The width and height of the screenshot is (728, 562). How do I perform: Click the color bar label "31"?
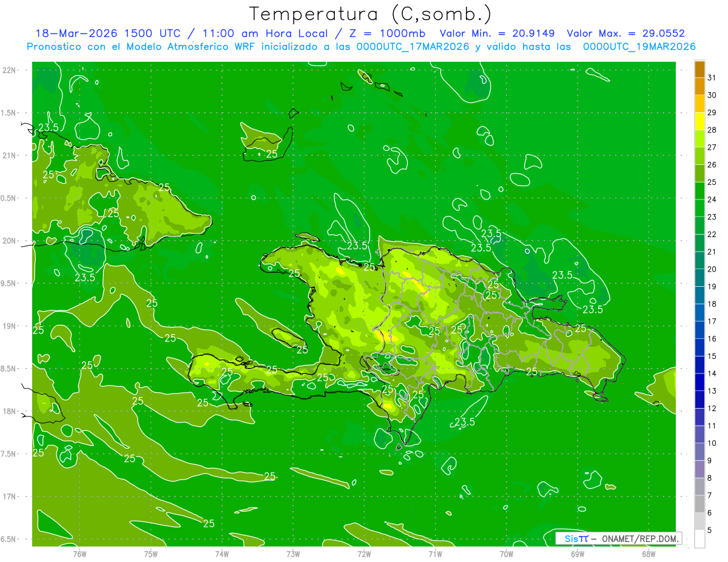click(x=712, y=78)
